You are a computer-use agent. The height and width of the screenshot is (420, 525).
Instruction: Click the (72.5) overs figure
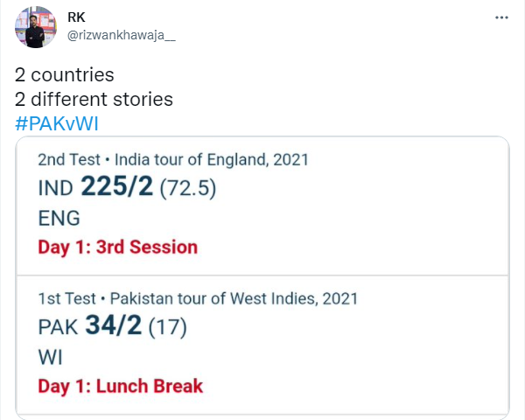click(x=188, y=188)
